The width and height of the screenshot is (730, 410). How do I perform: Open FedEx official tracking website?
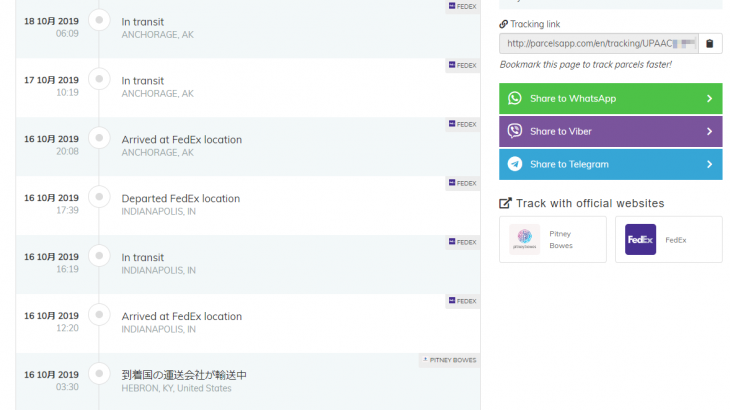[x=668, y=239]
